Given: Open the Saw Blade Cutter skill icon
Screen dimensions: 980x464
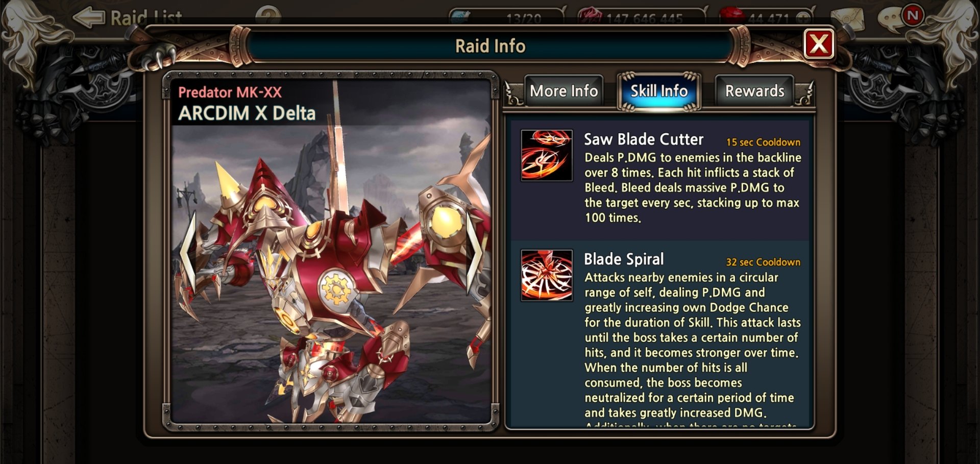Looking at the screenshot, I should pos(547,155).
